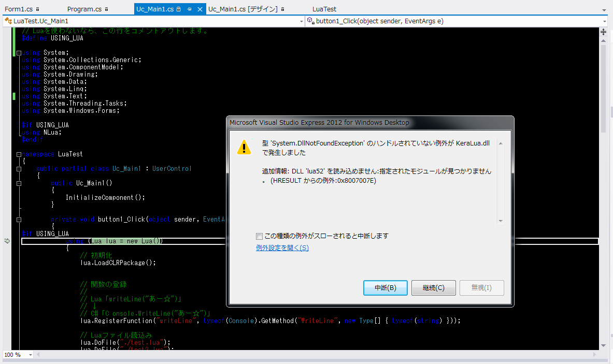Click the 'using System.Linq;' line
This screenshot has width=613, height=364.
coord(54,89)
